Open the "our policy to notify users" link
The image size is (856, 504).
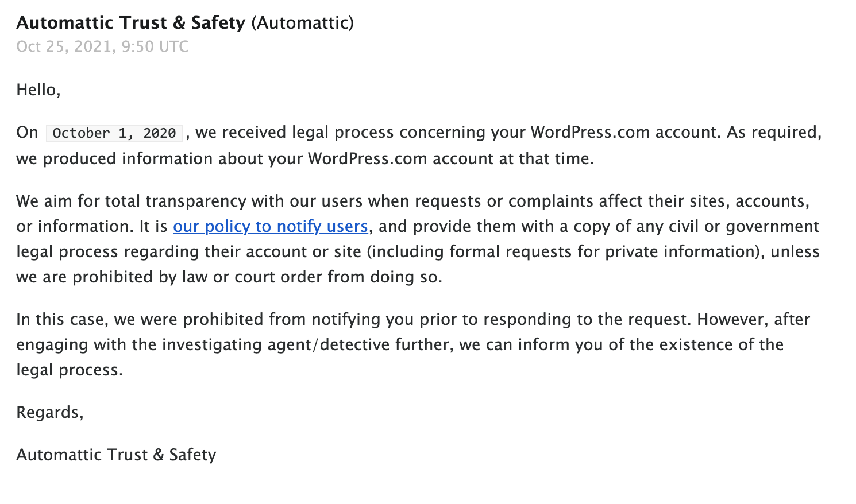pos(270,227)
